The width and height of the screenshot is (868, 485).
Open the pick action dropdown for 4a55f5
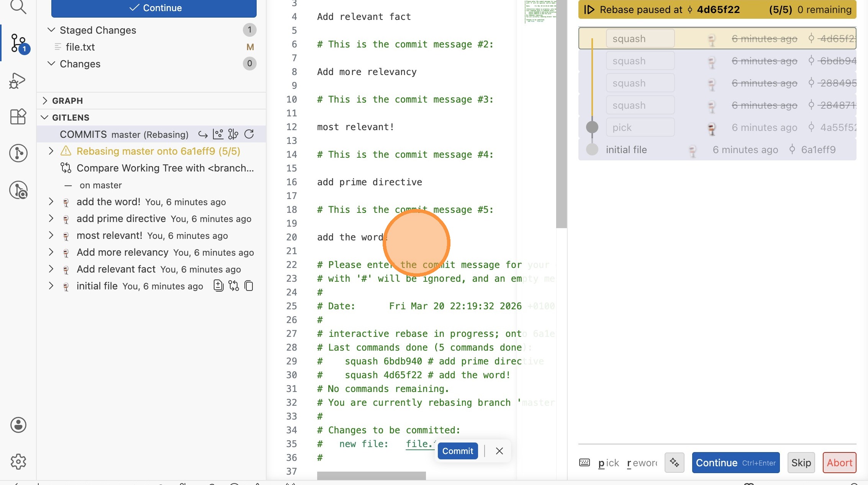[x=640, y=127]
